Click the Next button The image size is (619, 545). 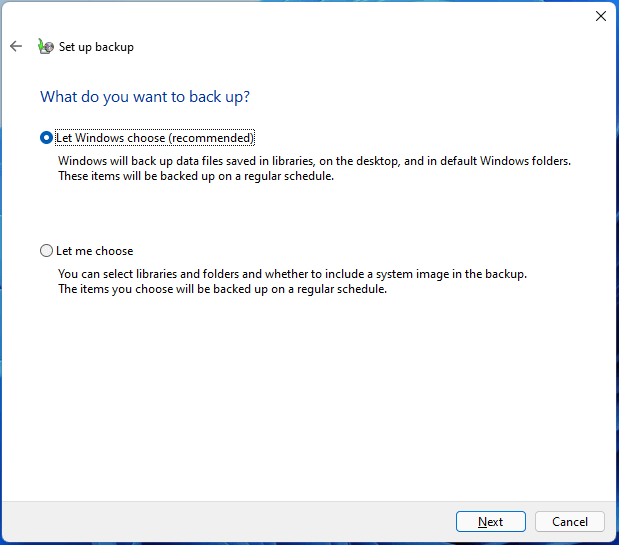coord(491,521)
